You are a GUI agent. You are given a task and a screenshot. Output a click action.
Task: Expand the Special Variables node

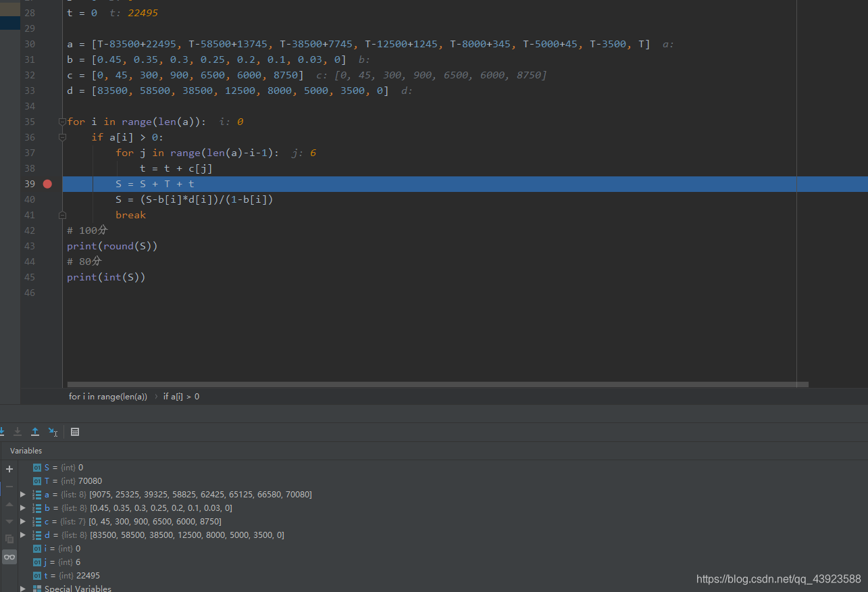[x=23, y=589]
